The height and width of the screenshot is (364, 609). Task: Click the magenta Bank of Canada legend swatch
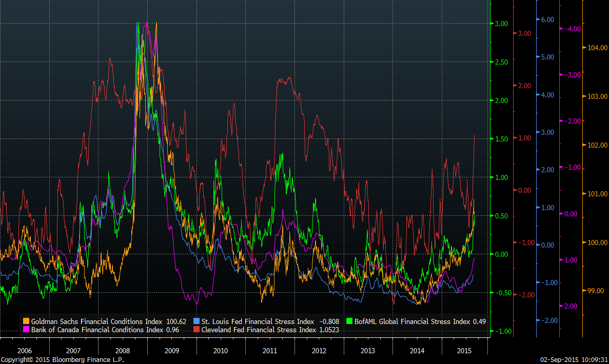(26, 330)
